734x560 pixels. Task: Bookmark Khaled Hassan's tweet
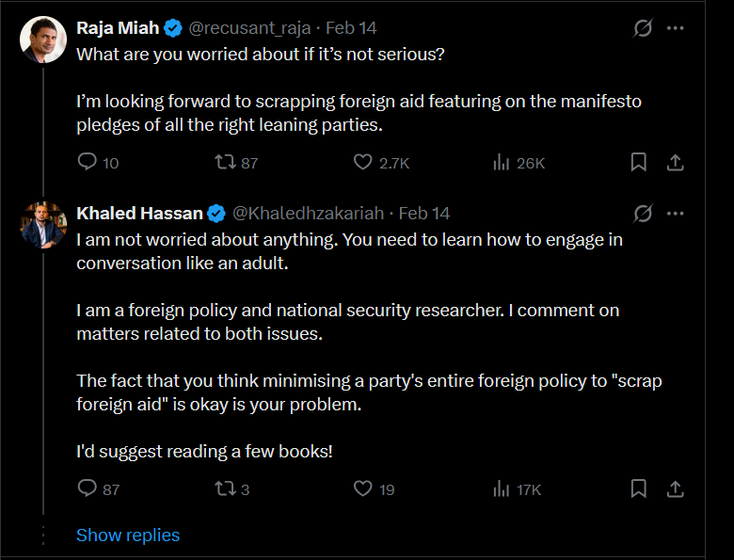[639, 488]
